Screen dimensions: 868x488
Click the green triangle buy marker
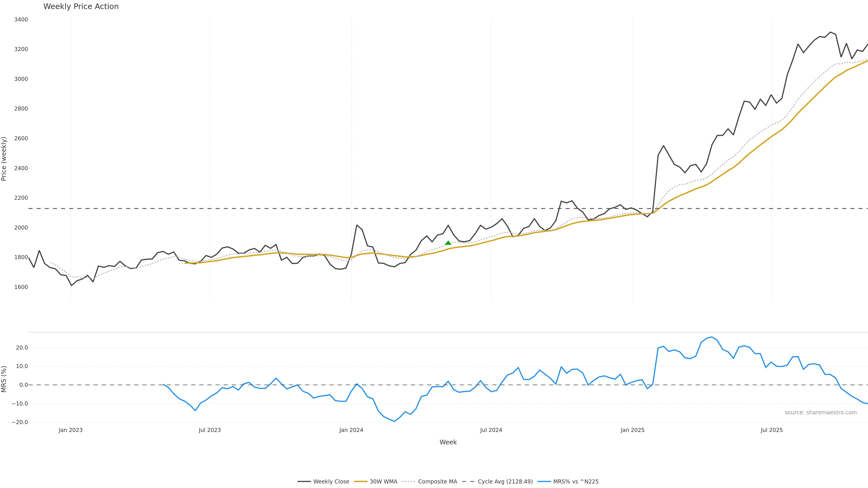(448, 243)
